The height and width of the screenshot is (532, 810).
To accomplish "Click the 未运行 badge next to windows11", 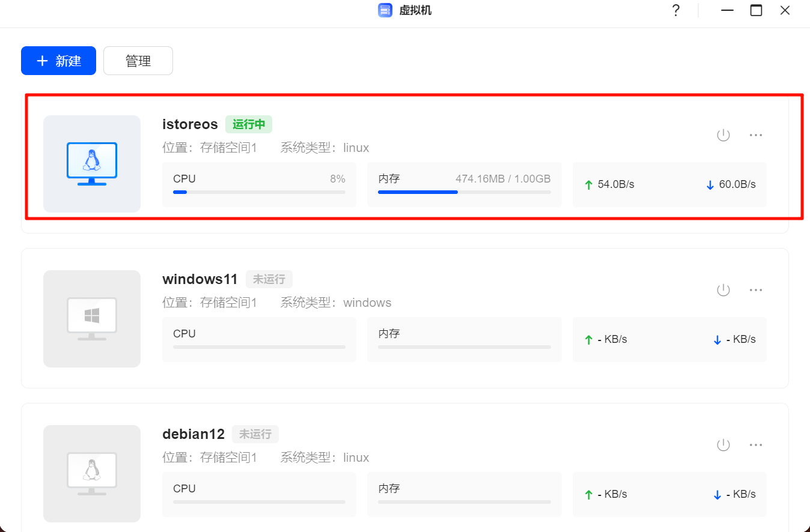I will point(269,279).
